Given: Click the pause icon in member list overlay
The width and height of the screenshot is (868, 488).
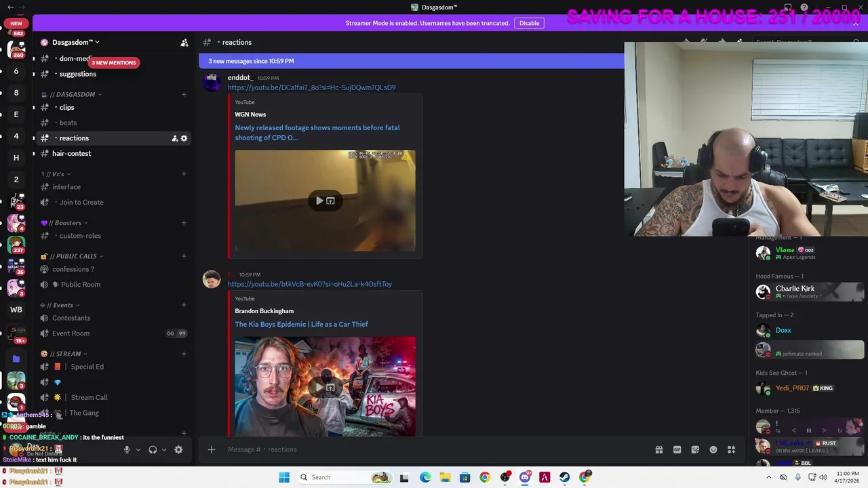Looking at the screenshot, I should (808, 430).
